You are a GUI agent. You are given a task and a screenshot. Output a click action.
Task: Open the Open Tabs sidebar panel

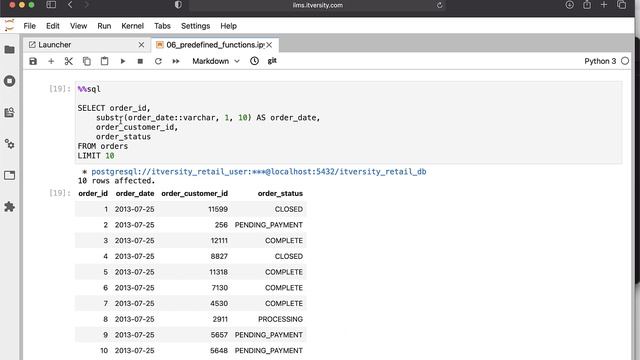coord(9,175)
